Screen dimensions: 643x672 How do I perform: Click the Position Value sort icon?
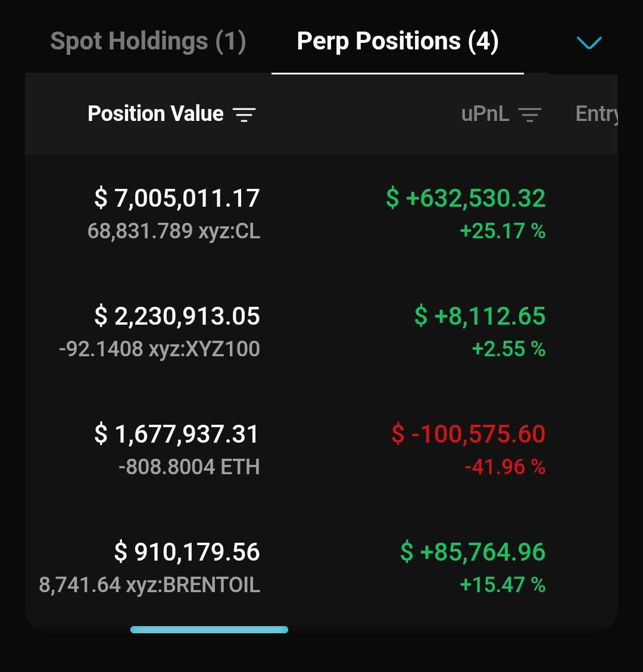click(244, 114)
